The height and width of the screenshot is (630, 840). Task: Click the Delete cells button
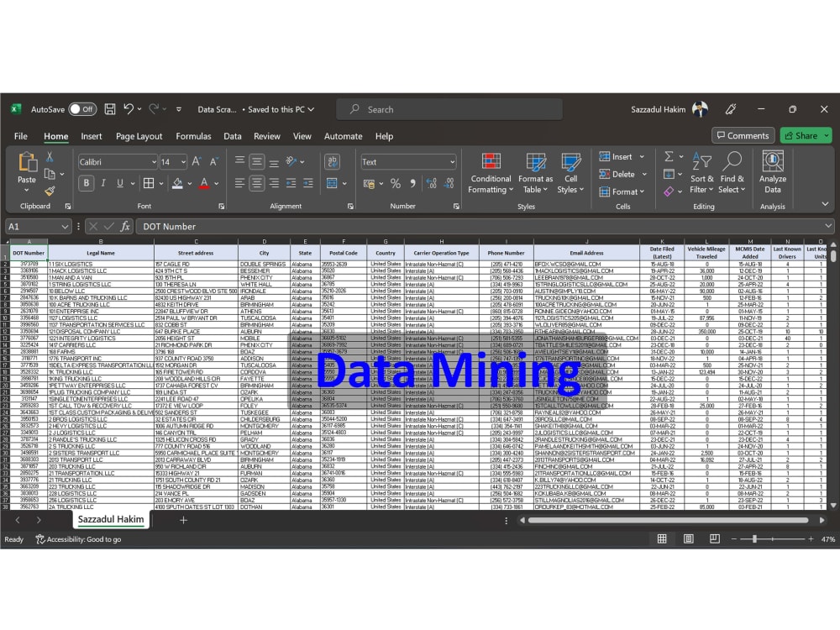(623, 174)
